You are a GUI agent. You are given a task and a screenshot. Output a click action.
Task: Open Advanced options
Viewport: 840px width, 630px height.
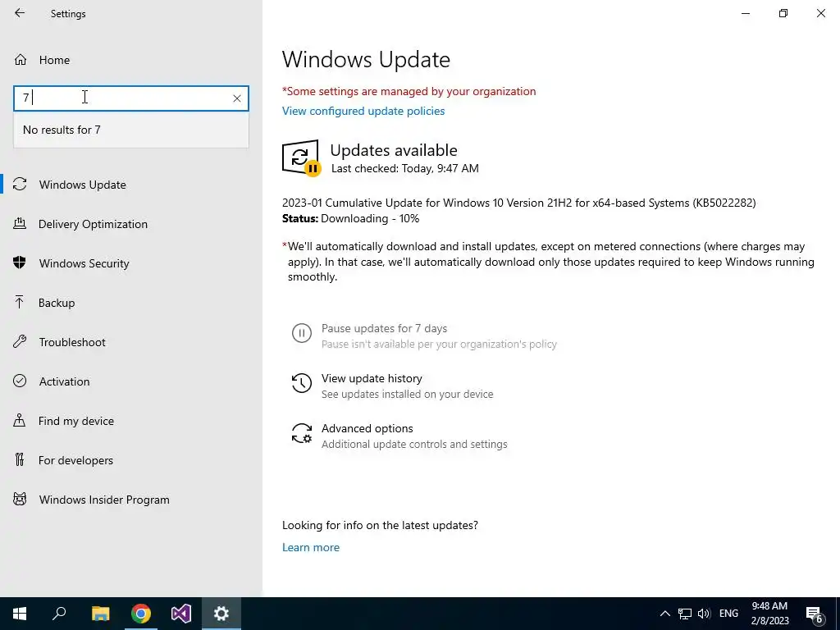pyautogui.click(x=367, y=428)
